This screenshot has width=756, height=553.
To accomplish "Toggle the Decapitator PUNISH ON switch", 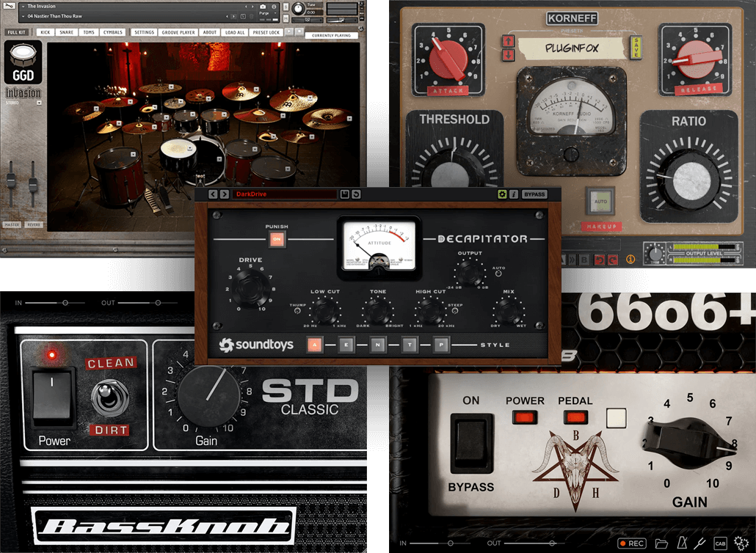I will coord(277,239).
